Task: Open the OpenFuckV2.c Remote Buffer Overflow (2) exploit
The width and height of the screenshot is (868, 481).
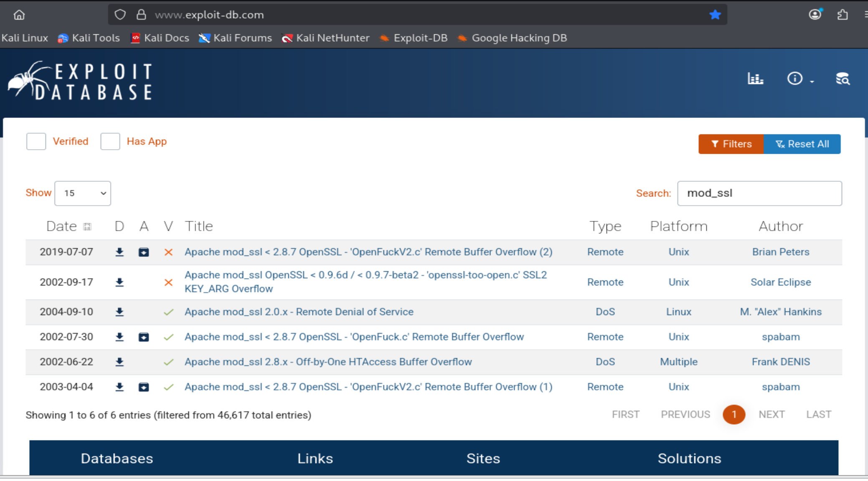Action: click(368, 252)
